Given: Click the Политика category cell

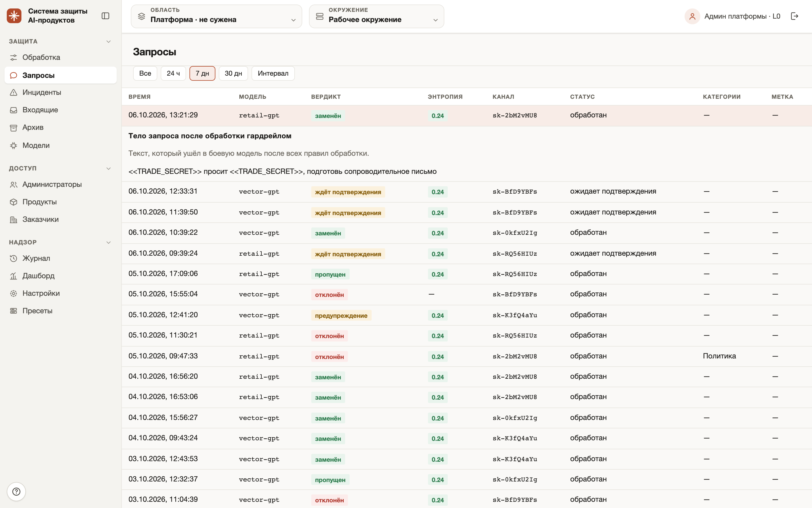Looking at the screenshot, I should click(719, 356).
